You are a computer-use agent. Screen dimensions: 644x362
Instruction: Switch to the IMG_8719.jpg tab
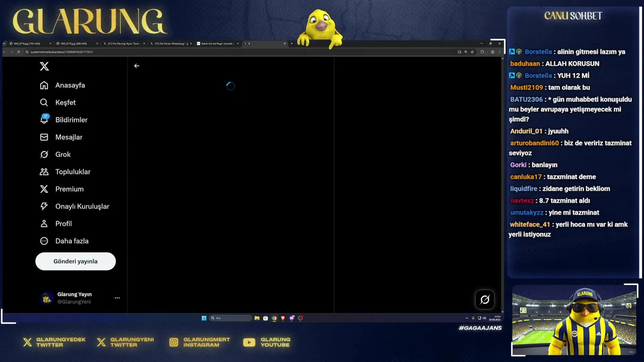(76, 44)
